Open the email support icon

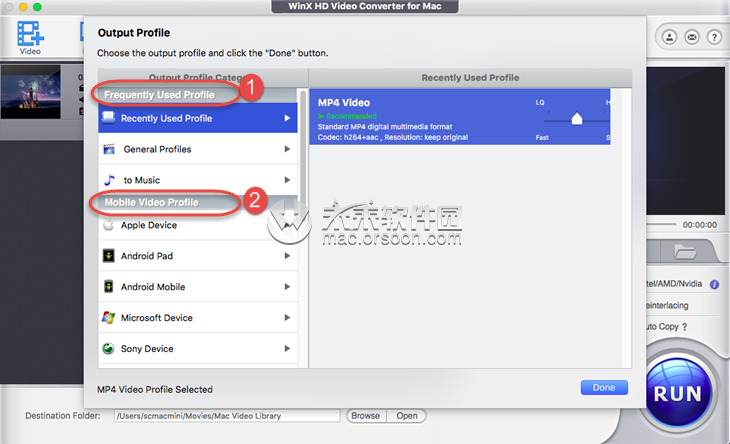click(x=692, y=37)
